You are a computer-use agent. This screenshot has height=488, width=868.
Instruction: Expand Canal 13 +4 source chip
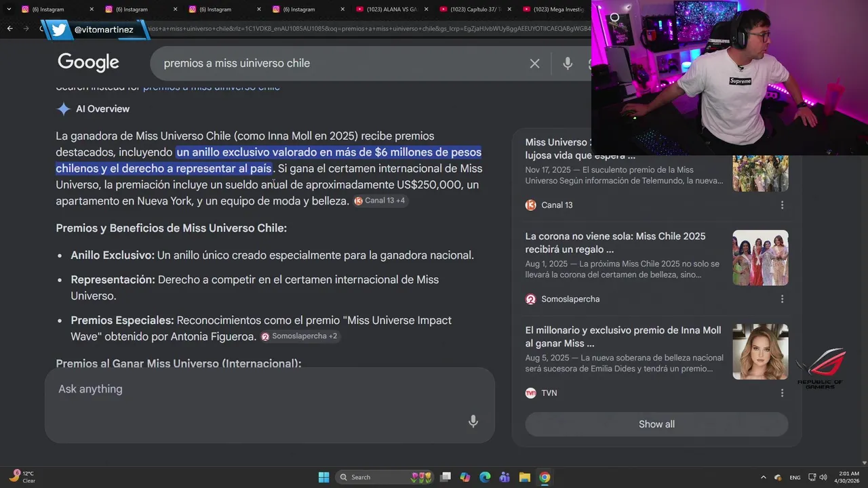tap(380, 201)
